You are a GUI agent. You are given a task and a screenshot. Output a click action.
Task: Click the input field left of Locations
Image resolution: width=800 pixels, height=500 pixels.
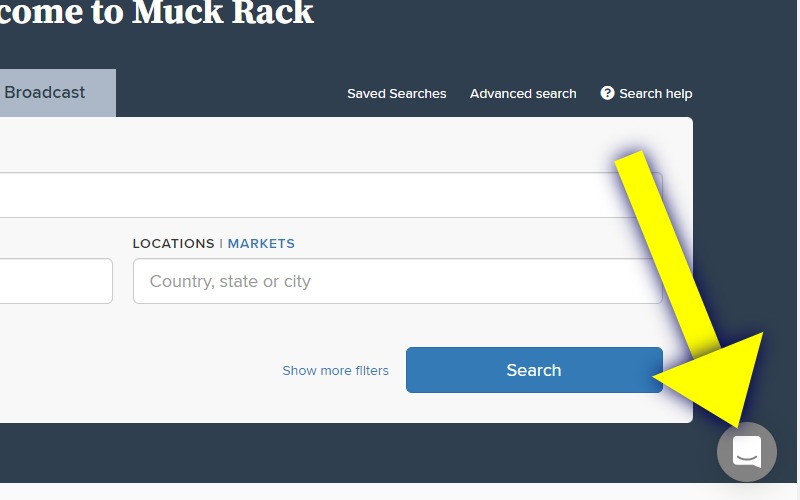click(56, 281)
